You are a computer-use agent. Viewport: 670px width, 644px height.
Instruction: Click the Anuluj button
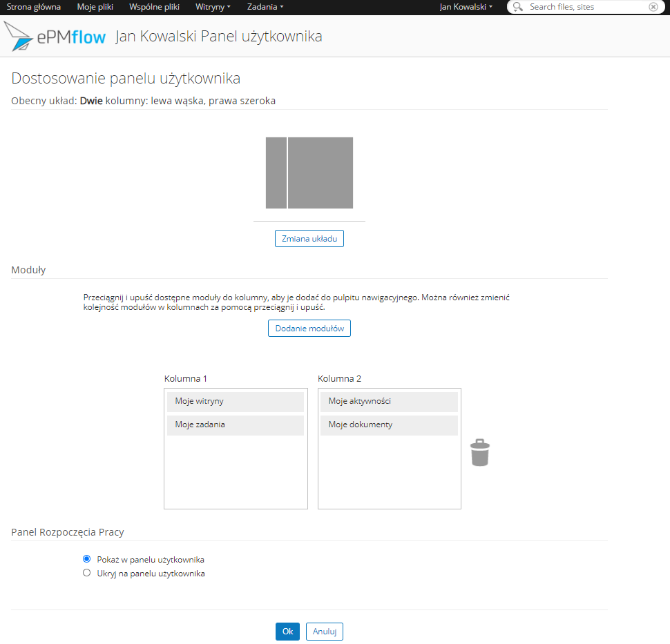point(324,632)
